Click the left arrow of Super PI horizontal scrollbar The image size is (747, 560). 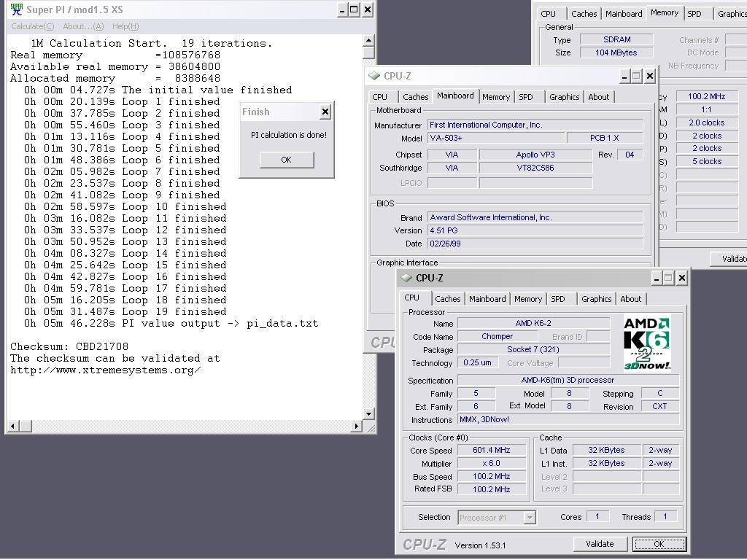(x=14, y=426)
